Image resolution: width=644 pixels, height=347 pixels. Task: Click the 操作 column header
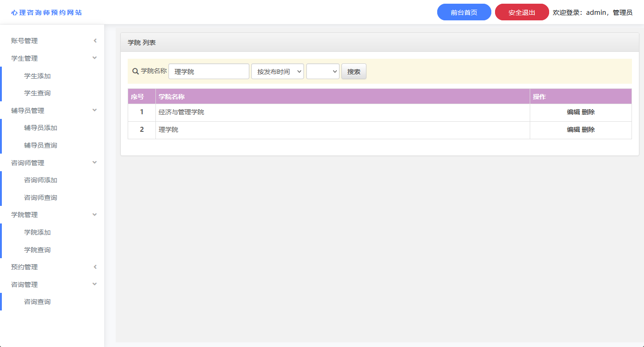[581, 97]
